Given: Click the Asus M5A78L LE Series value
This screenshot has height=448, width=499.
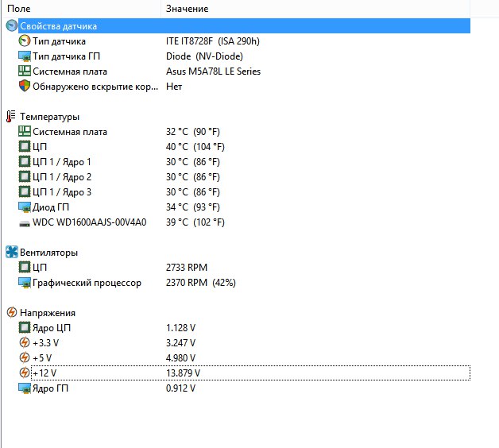Looking at the screenshot, I should tap(213, 71).
